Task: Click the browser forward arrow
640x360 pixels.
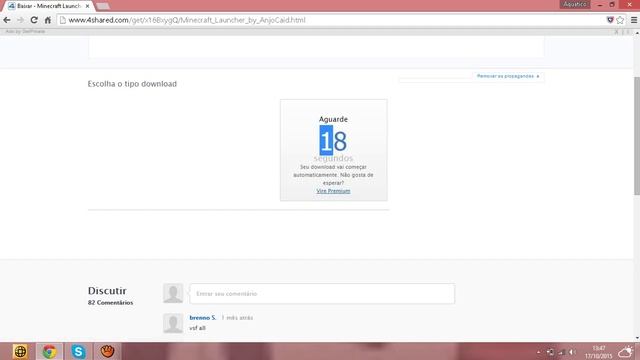Action: [20, 20]
